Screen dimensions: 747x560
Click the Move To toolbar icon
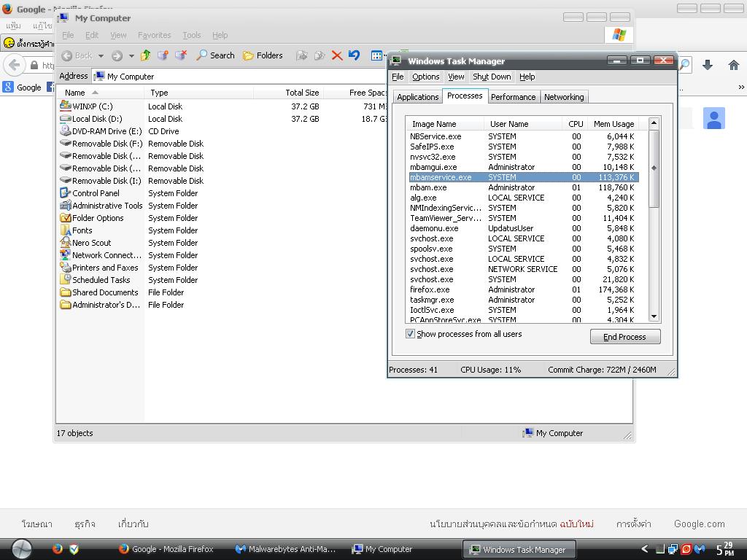pyautogui.click(x=301, y=55)
